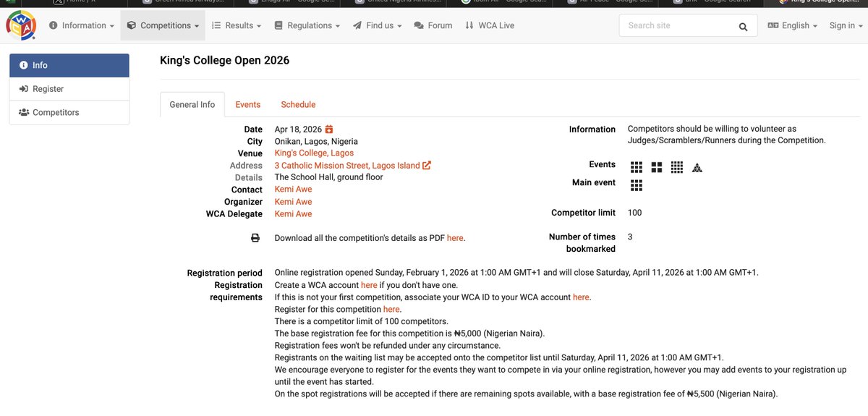Image resolution: width=868 pixels, height=416 pixels.
Task: Click 'here' to create a WCA account
Action: [x=369, y=285]
